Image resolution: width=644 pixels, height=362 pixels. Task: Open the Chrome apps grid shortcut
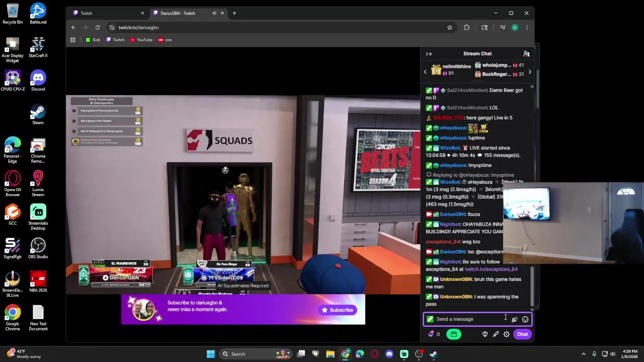[x=73, y=40]
